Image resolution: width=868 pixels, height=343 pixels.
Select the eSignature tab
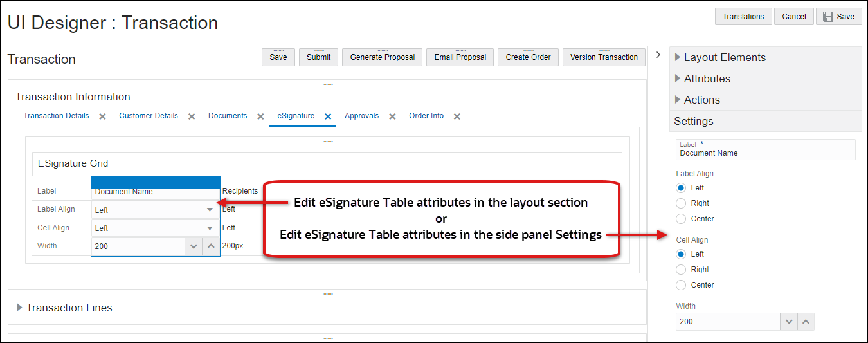tap(296, 116)
